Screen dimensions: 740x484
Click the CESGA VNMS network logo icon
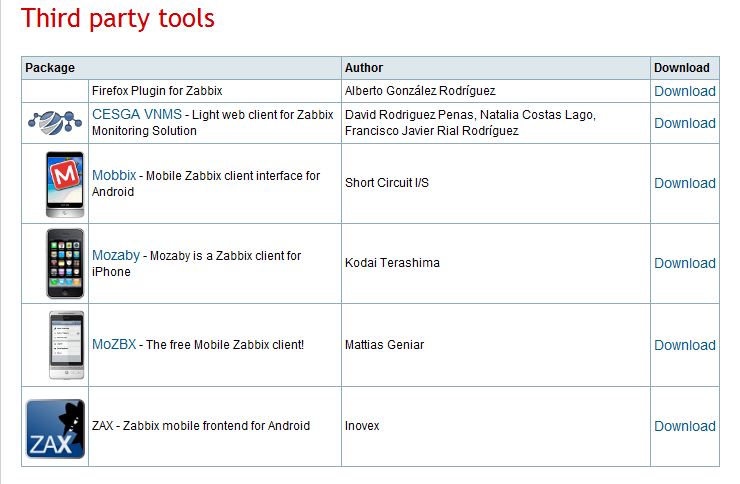point(55,122)
